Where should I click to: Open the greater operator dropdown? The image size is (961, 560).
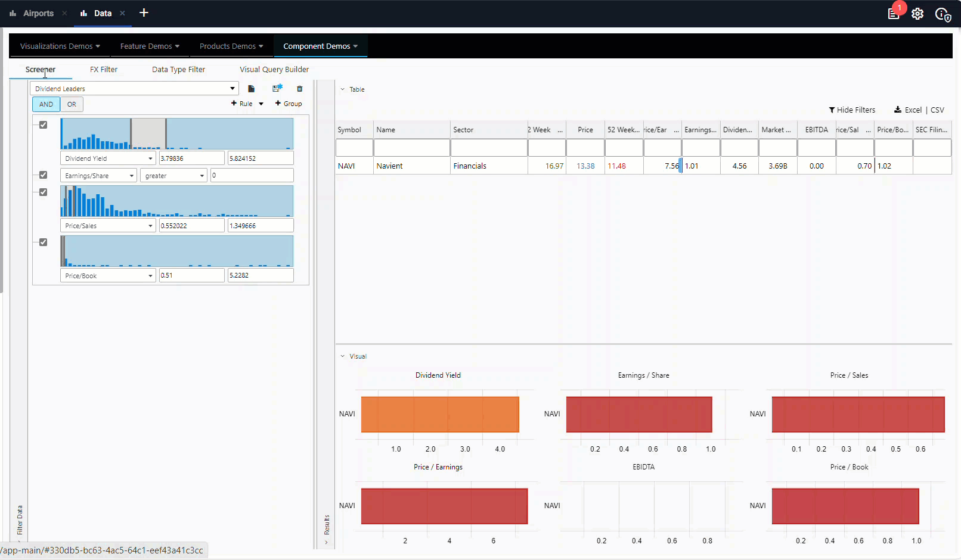[173, 176]
